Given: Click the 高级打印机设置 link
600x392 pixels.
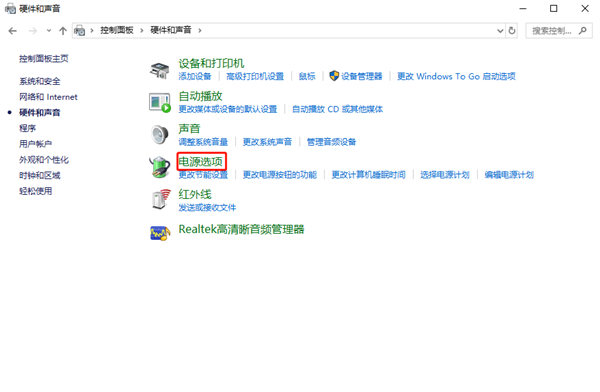Looking at the screenshot, I should pos(255,76).
